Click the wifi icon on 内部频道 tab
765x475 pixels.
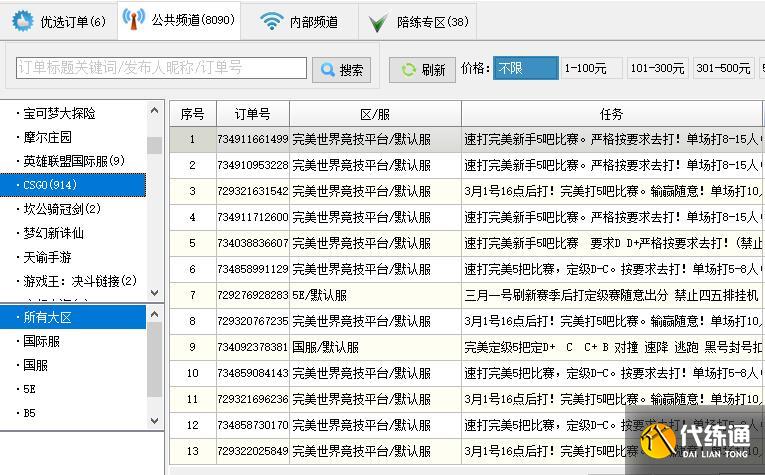[x=271, y=21]
